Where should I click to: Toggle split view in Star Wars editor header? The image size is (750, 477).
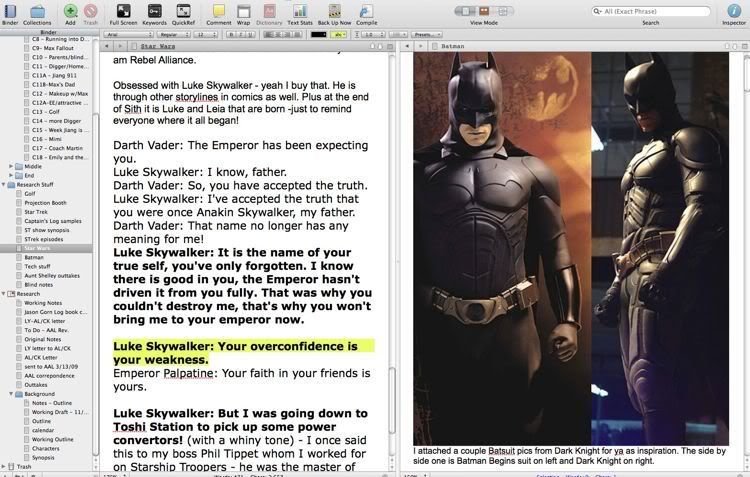coord(390,46)
